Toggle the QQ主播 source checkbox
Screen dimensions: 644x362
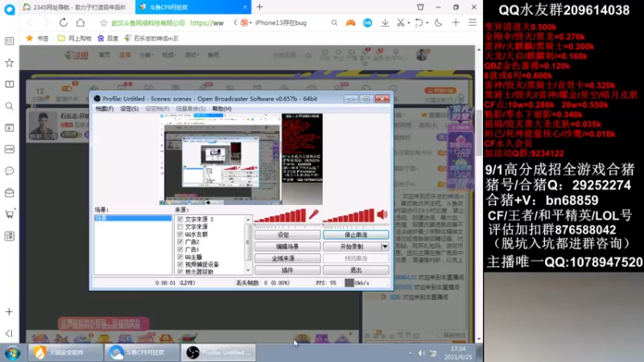pos(180,257)
